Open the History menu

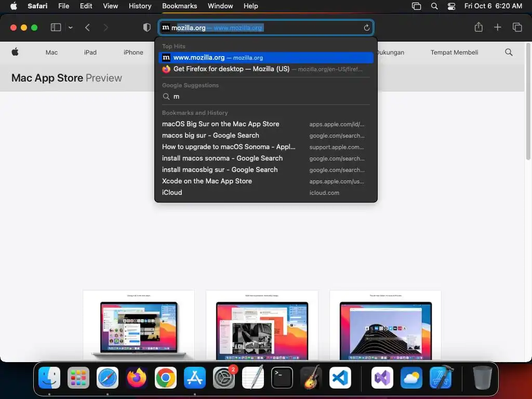click(x=140, y=6)
